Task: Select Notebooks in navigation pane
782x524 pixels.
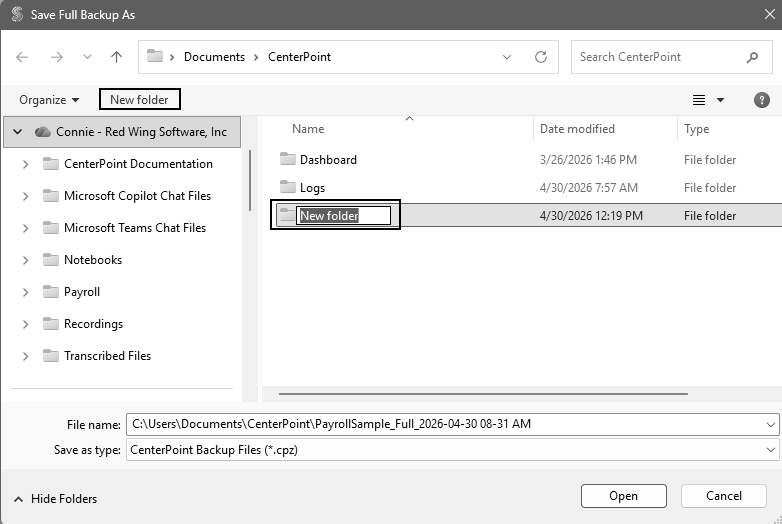Action: coord(93,260)
